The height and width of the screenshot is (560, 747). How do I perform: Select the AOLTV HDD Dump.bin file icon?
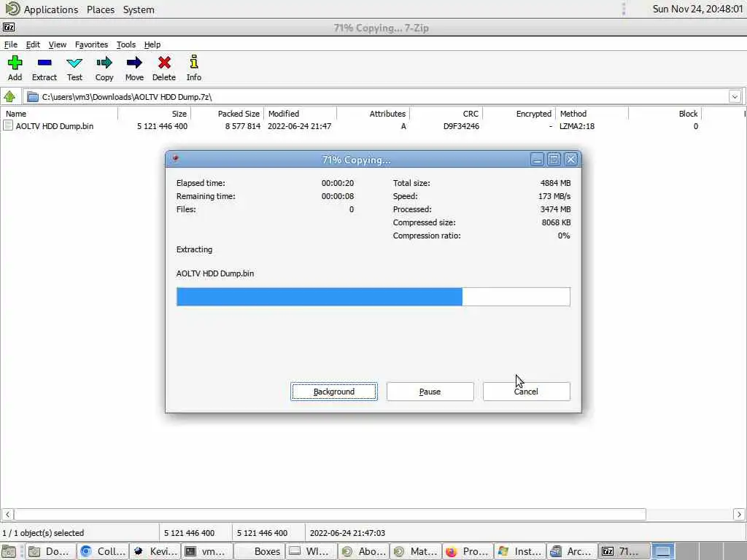(x=8, y=125)
